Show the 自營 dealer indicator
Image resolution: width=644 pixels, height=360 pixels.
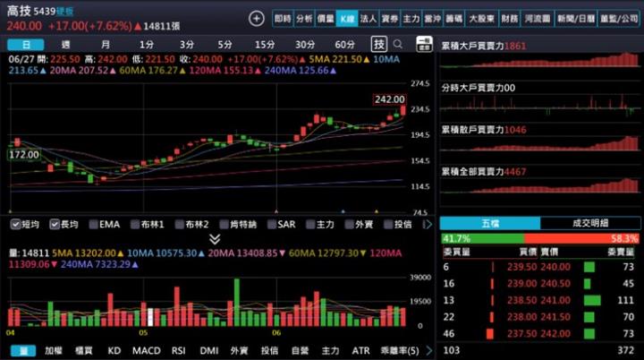pos(300,350)
